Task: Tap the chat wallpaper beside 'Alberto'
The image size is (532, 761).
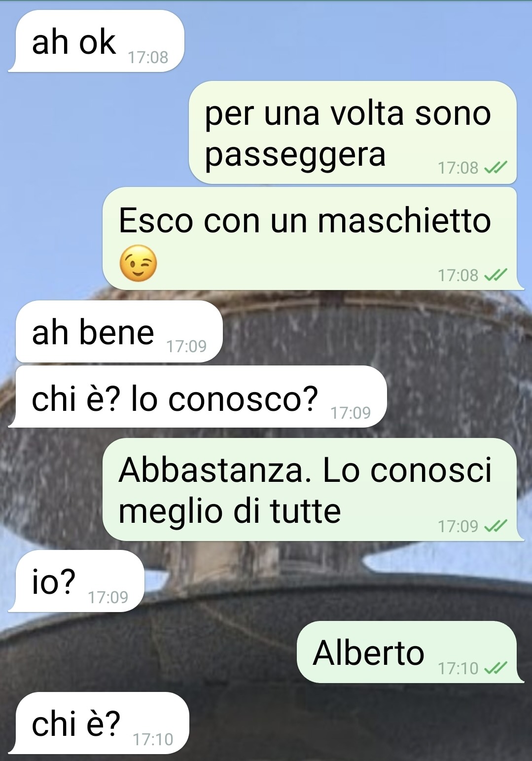Action: [148, 652]
